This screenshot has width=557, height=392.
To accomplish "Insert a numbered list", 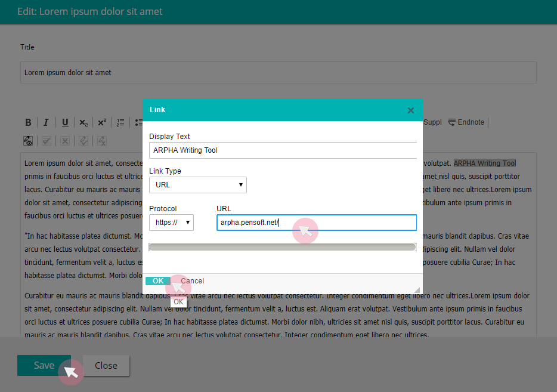I will tap(120, 122).
